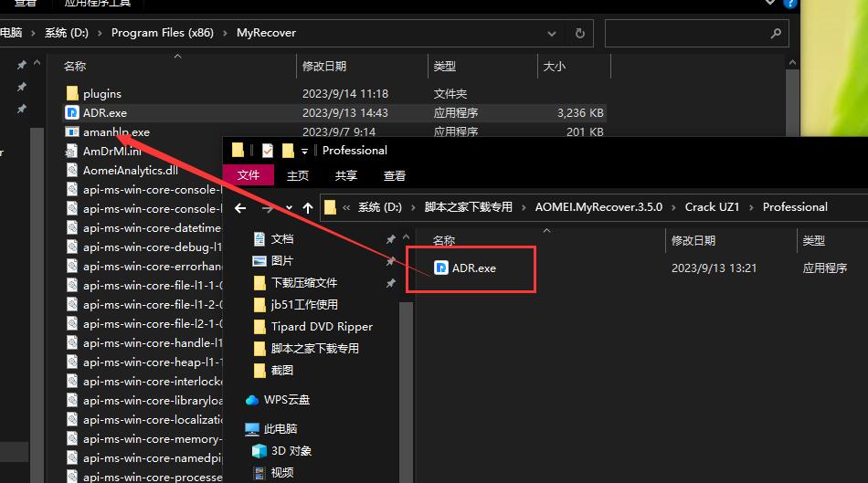This screenshot has height=483, width=868.
Task: Open the 共享 ribbon tab
Action: pyautogui.click(x=346, y=176)
